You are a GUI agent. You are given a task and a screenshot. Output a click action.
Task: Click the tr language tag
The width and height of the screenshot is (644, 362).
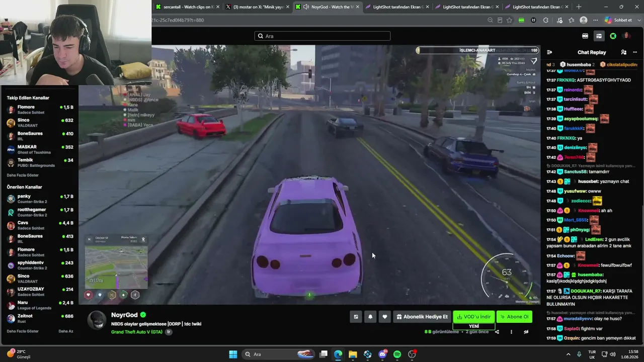coord(169,332)
